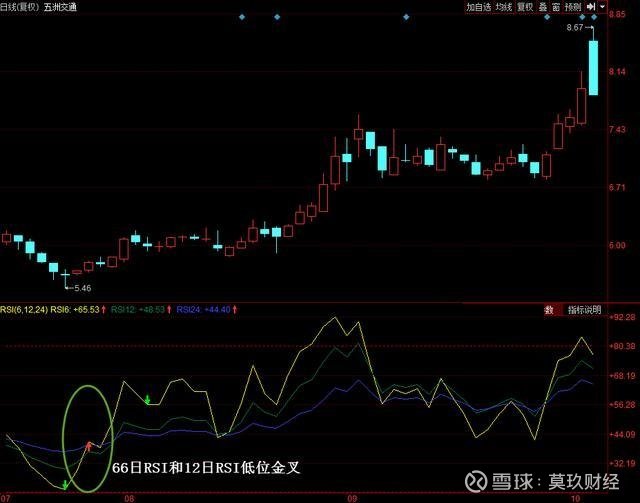
Task: Open the small dropdown arrow in top toolbar
Action: tap(602, 7)
